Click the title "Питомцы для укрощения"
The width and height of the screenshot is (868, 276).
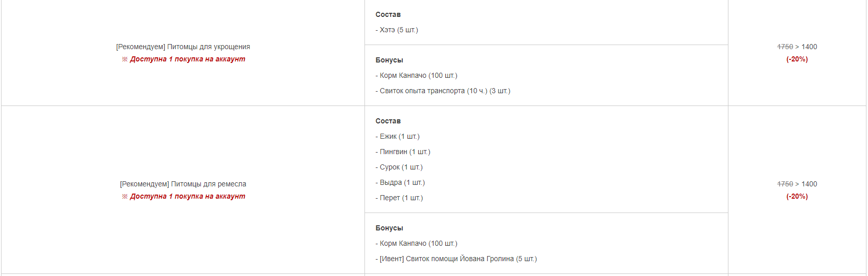(x=208, y=47)
